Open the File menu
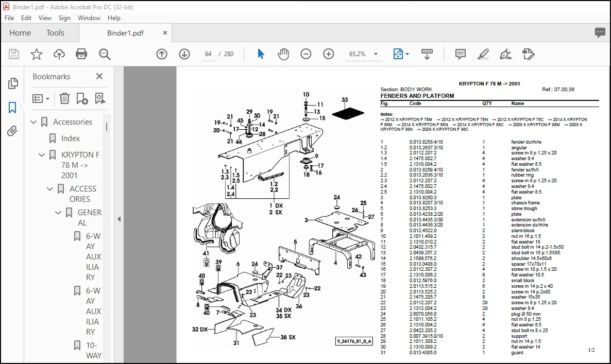Screen dimensions: 611x364 (x=9, y=18)
